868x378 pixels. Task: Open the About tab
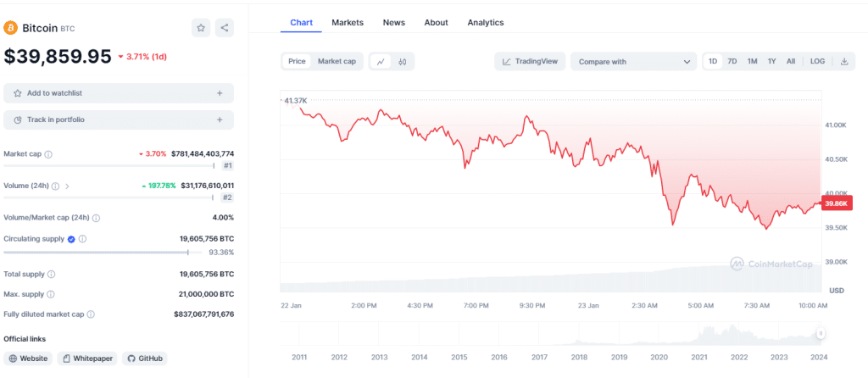tap(437, 23)
